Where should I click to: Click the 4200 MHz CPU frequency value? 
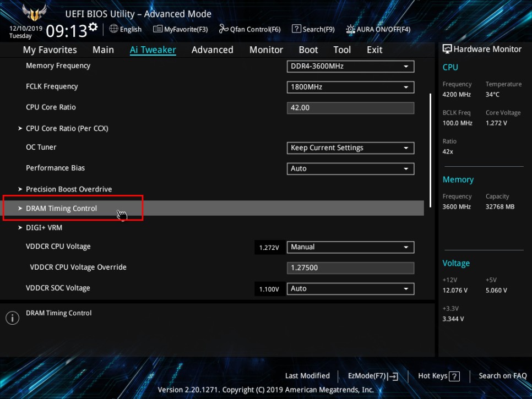click(x=457, y=95)
